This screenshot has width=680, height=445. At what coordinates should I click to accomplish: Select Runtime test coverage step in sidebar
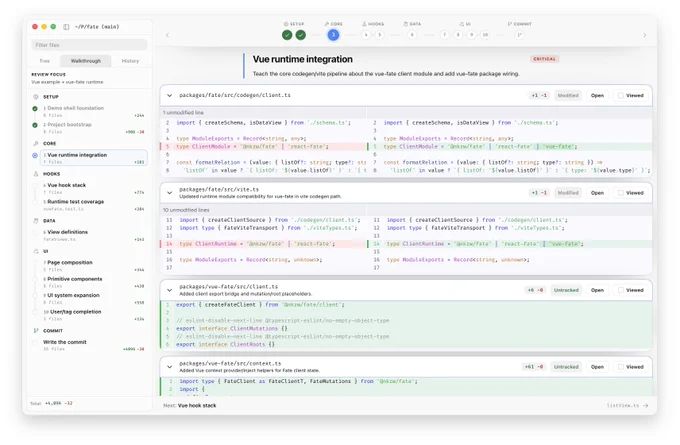pyautogui.click(x=94, y=205)
